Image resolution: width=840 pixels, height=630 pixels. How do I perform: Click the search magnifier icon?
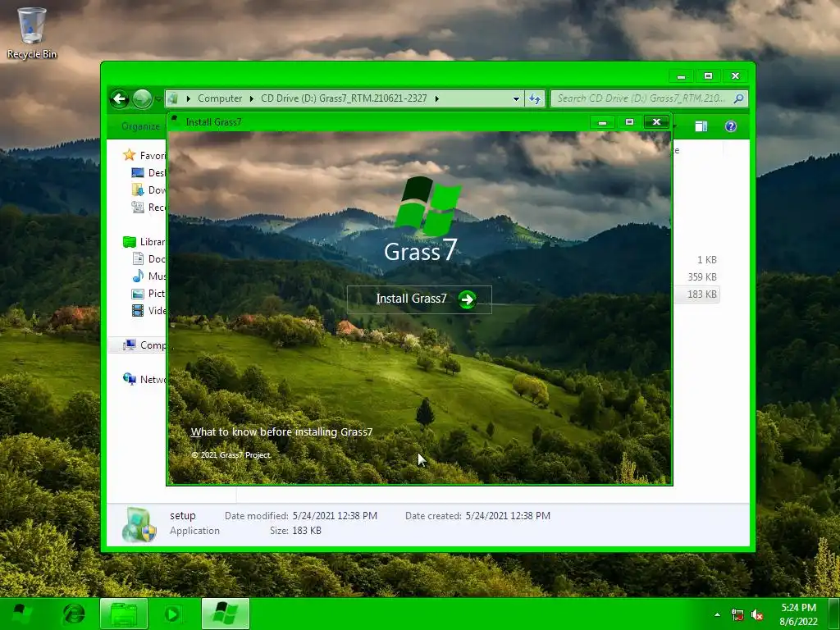pyautogui.click(x=739, y=98)
